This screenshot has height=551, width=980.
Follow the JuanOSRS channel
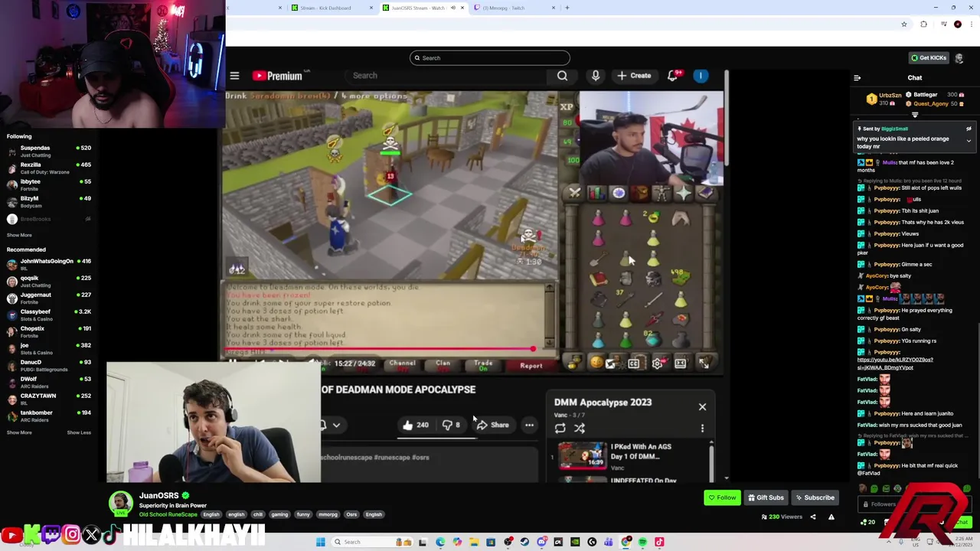(x=722, y=497)
